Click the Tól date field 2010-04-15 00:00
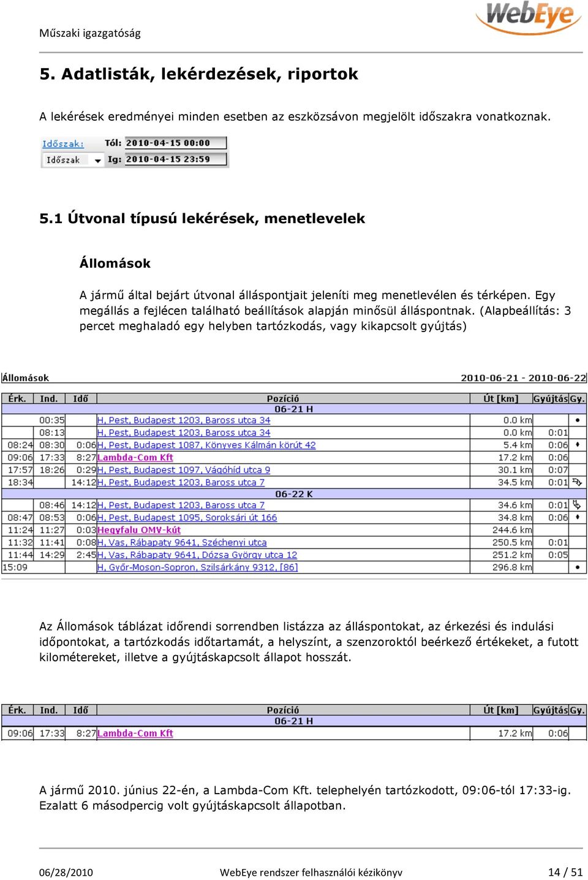Viewport: 588px width, 880px height. pos(175,143)
